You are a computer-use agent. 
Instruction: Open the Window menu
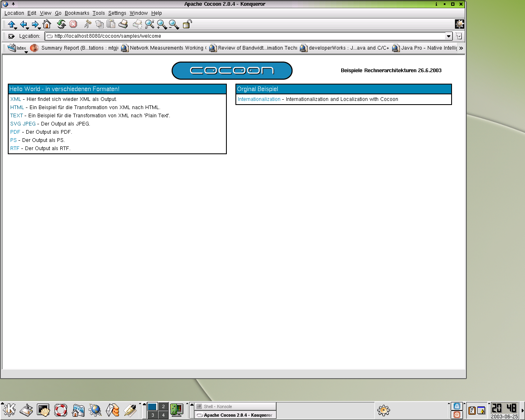coord(139,13)
